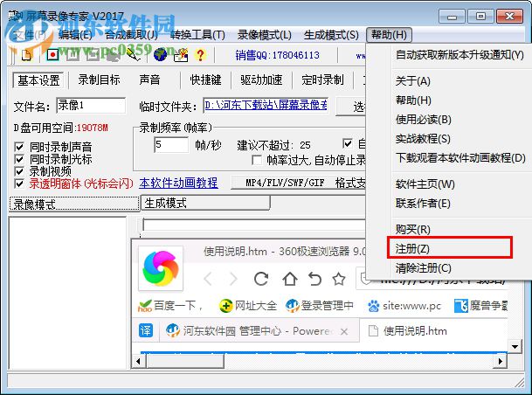Open the 登录管理中 bookmark
Image resolution: width=532 pixels, height=395 pixels.
320,306
